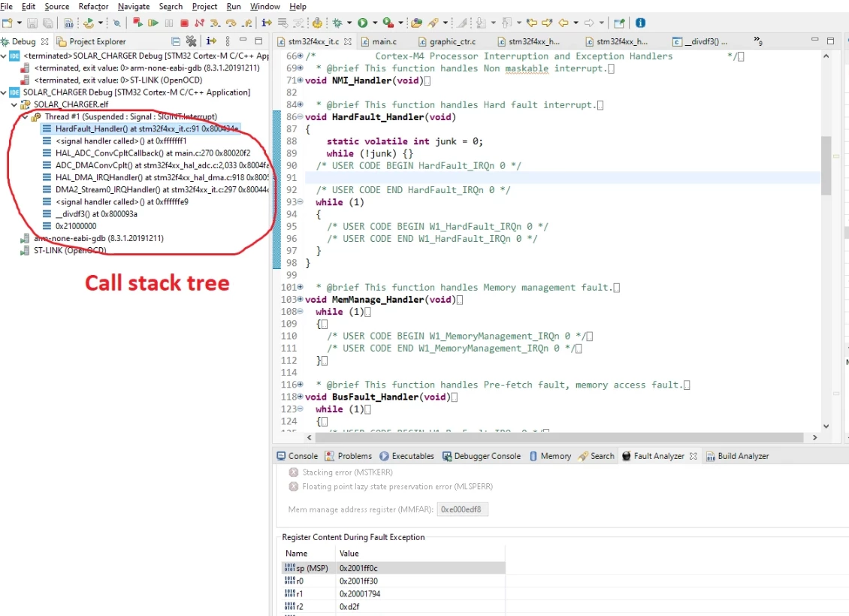
Task: Click the yellow Back navigation arrow
Action: 563,23
